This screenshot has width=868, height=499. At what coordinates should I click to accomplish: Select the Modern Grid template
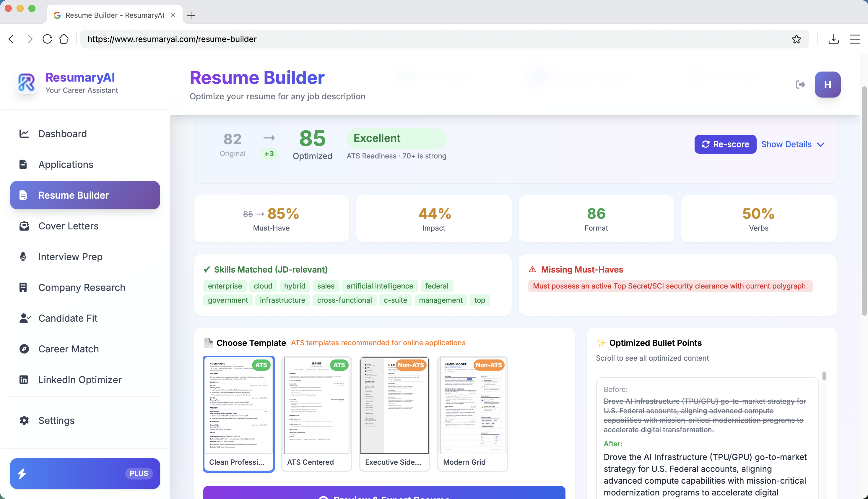(x=472, y=414)
